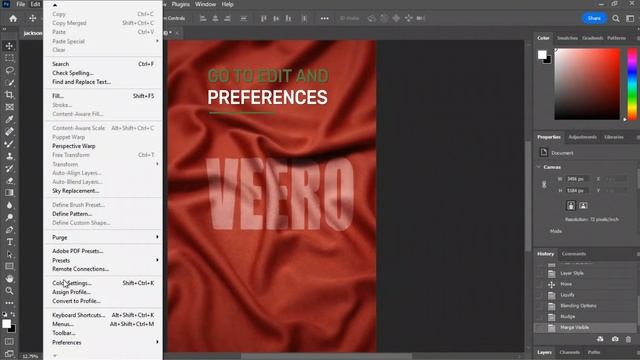Screen dimensions: 640x360
Task: Click Toolbar entry in Edit menu
Action: [x=103, y=333]
